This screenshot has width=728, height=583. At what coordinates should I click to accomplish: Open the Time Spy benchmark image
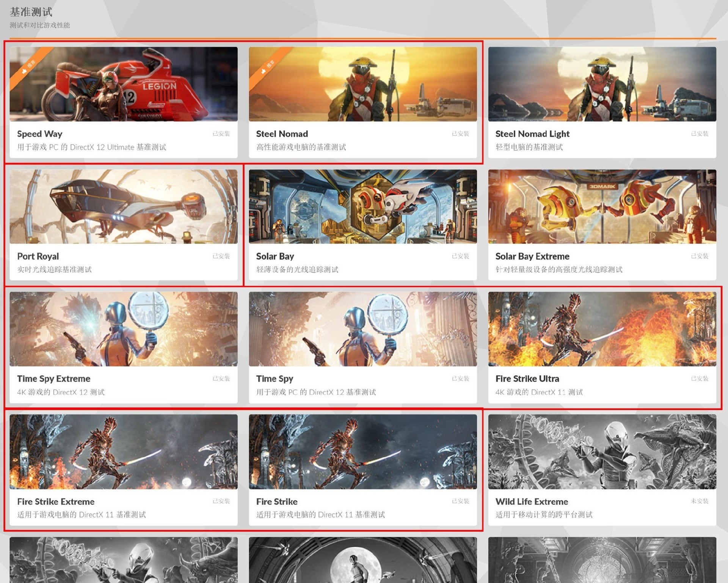click(x=362, y=329)
